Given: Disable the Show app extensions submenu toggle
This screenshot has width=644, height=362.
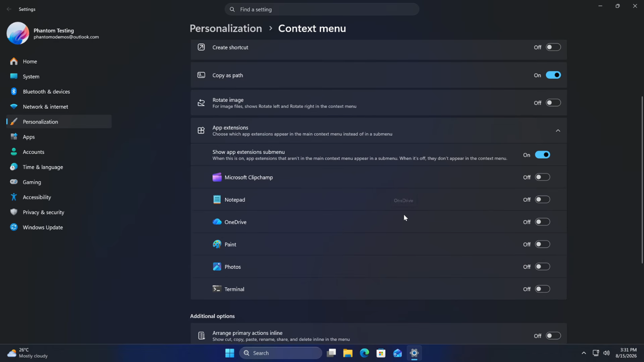Looking at the screenshot, I should 542,155.
